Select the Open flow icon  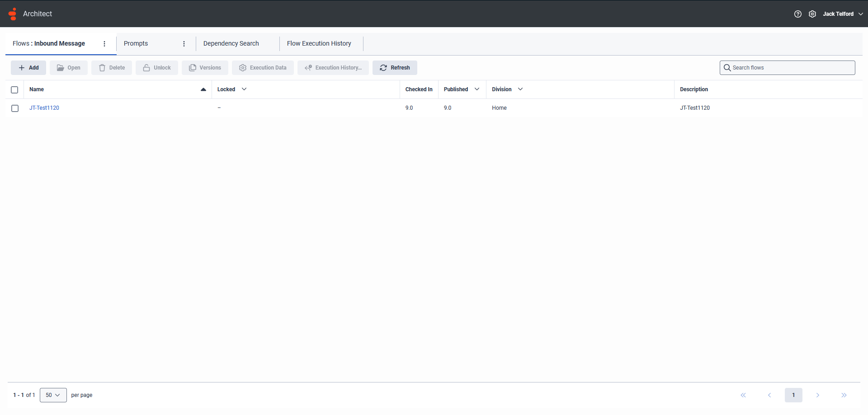point(61,67)
